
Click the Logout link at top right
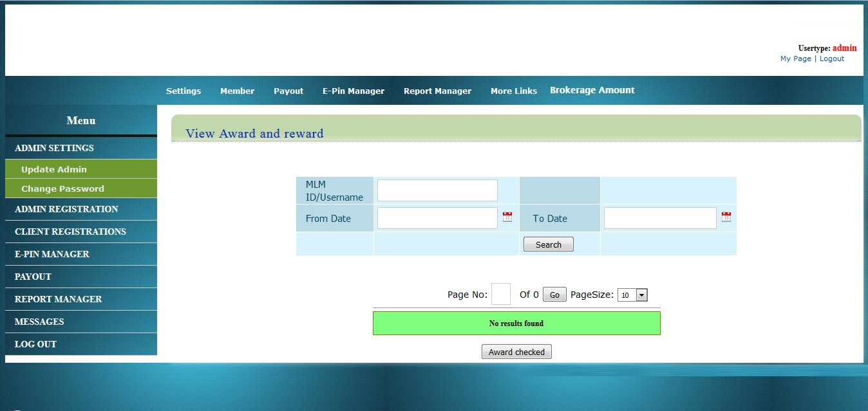(x=831, y=59)
